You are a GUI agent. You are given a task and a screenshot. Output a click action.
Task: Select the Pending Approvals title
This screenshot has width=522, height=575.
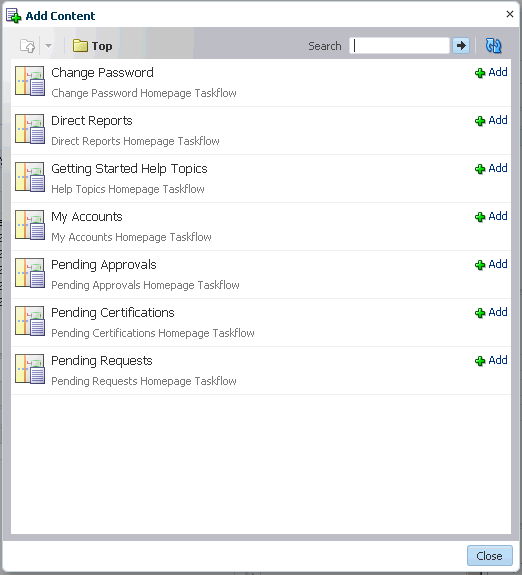(x=104, y=265)
